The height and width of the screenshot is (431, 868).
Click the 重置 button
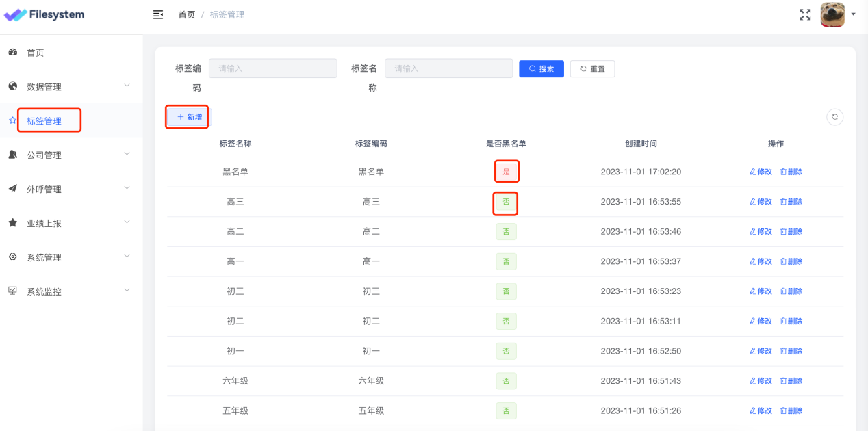[592, 68]
